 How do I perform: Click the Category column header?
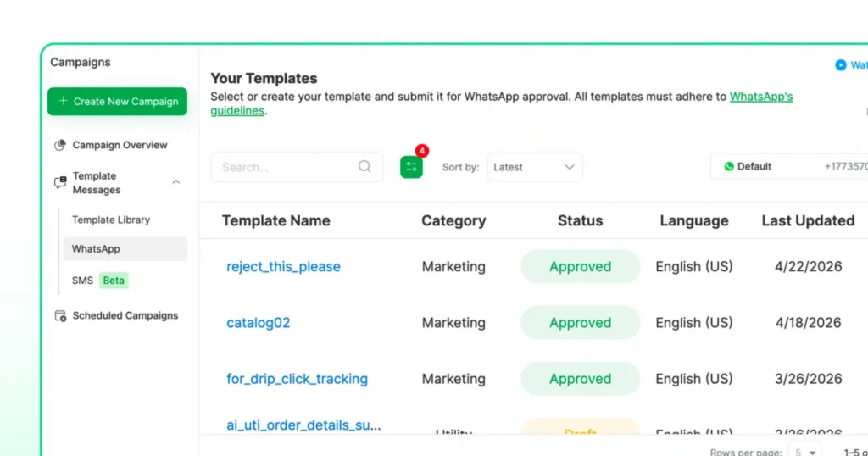point(453,221)
